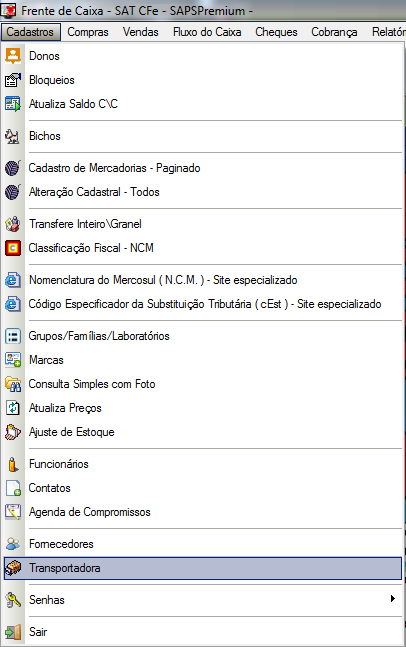Image resolution: width=406 pixels, height=647 pixels.
Task: Click the Classificação Fiscal NCM red icon
Action: coord(13,248)
